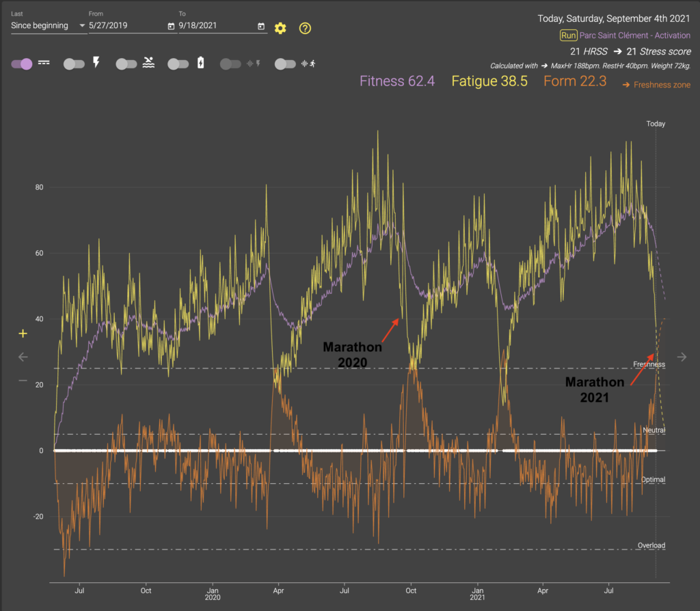This screenshot has height=611, width=700.
Task: Click the Freshness zone line label
Action: click(x=649, y=364)
